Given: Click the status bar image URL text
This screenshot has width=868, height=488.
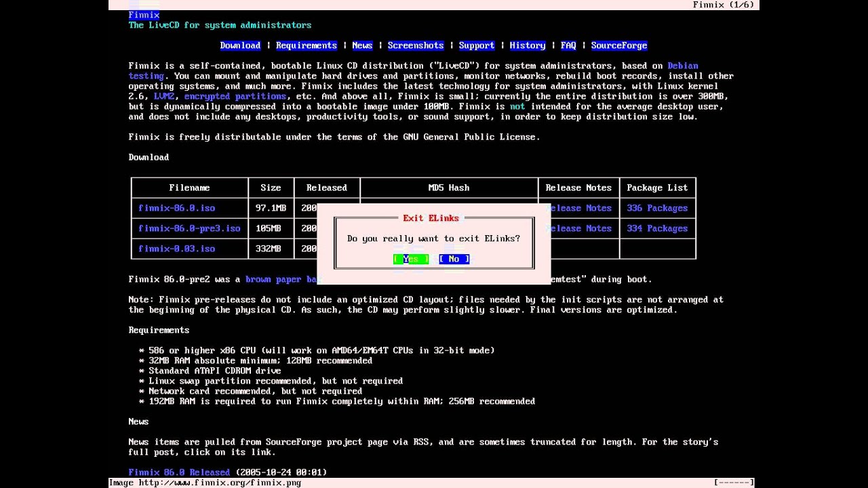Looking at the screenshot, I should (x=205, y=483).
